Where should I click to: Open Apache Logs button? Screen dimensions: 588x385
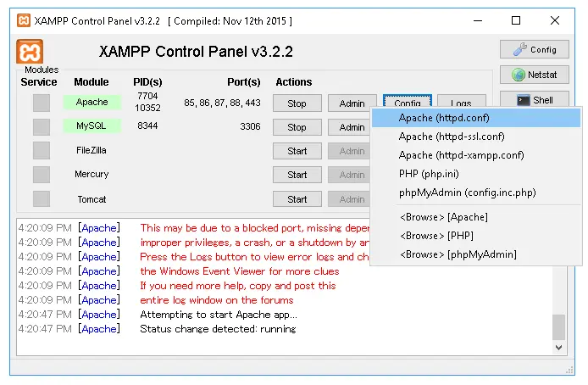coord(462,101)
